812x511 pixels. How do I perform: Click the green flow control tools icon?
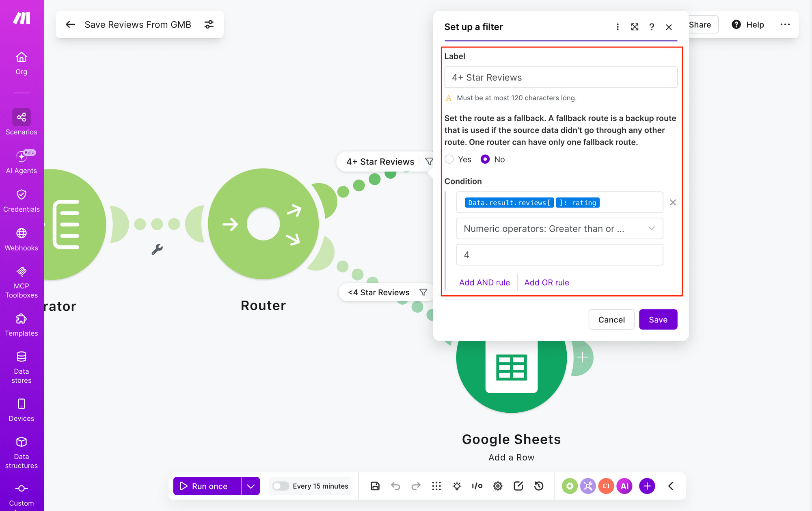pos(570,486)
